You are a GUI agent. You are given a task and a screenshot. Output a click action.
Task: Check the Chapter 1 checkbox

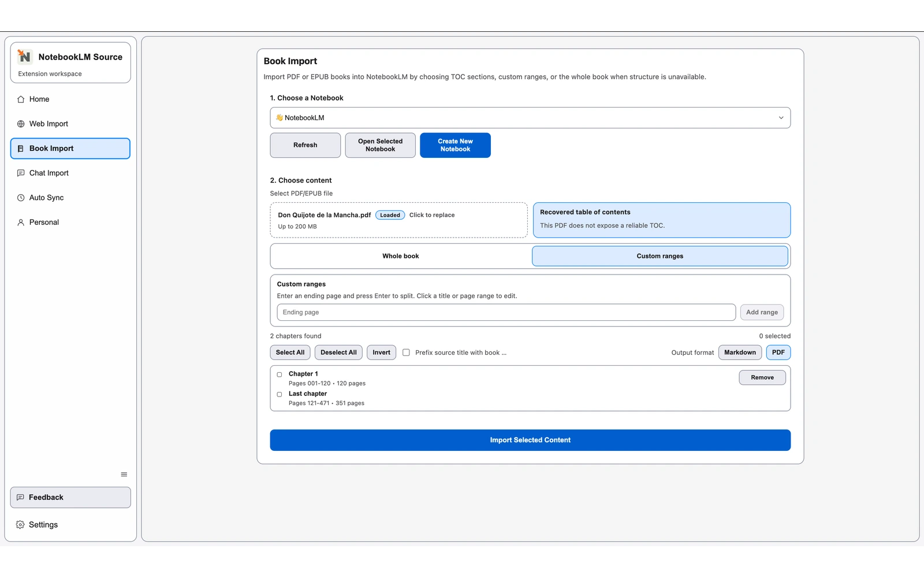(280, 374)
